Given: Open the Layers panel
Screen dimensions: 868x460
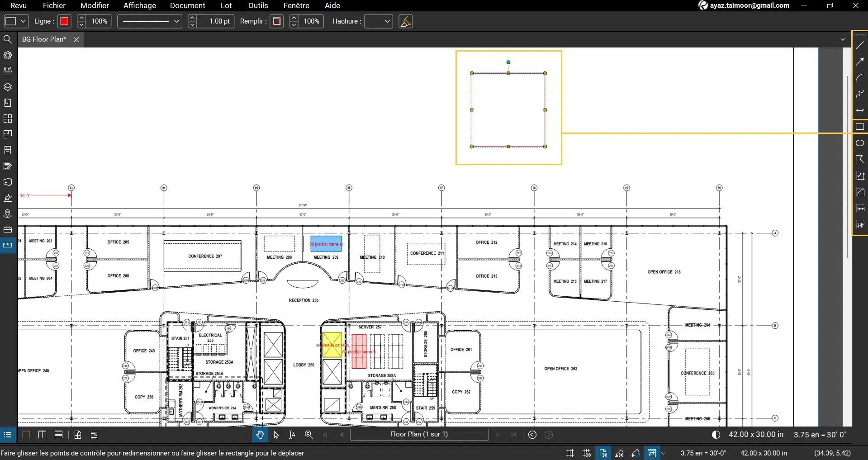Looking at the screenshot, I should point(8,87).
